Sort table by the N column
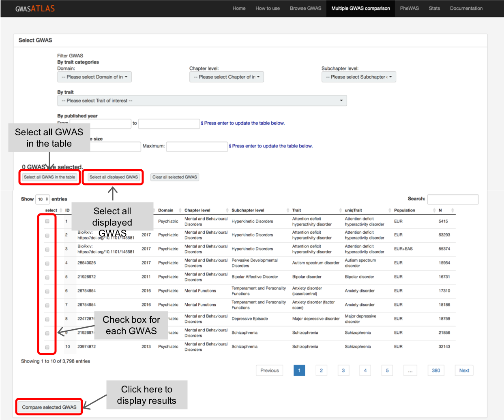 pos(440,210)
